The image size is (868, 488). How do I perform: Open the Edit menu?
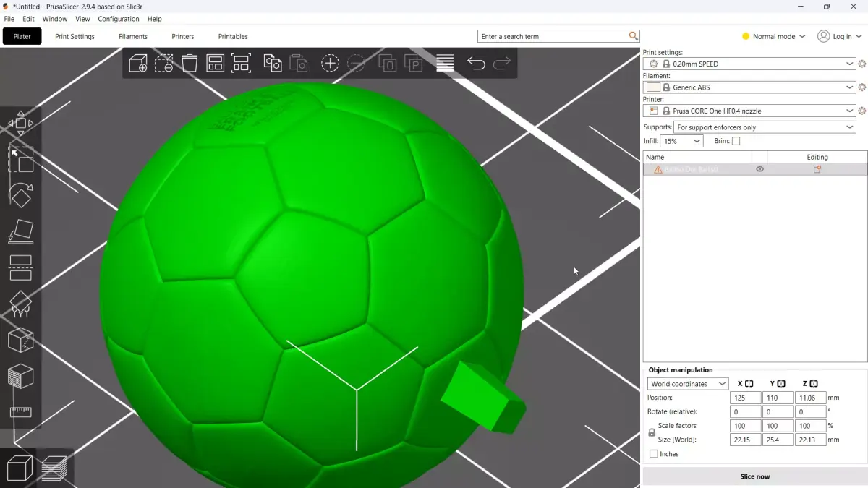tap(28, 19)
